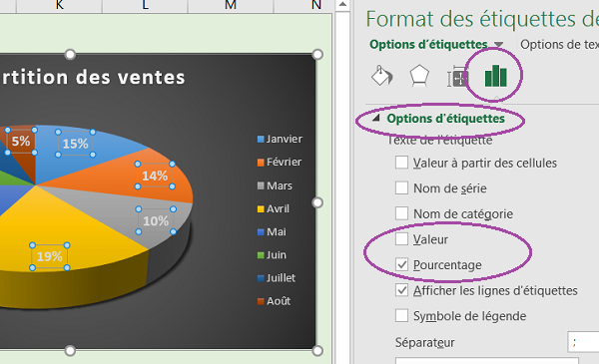Grab the chart's top-right resize handle
Viewport: 599px width, 364px height.
[x=317, y=55]
